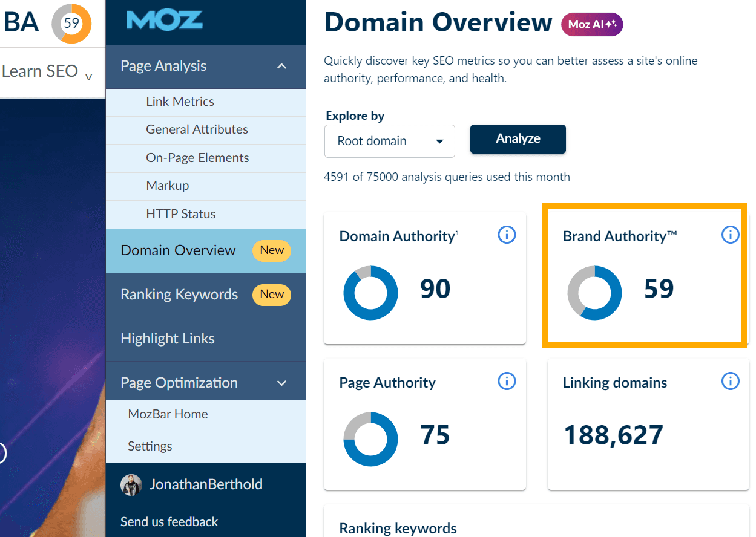Click the Moz logo in sidebar
Viewport: 756px width, 537px height.
tap(164, 20)
